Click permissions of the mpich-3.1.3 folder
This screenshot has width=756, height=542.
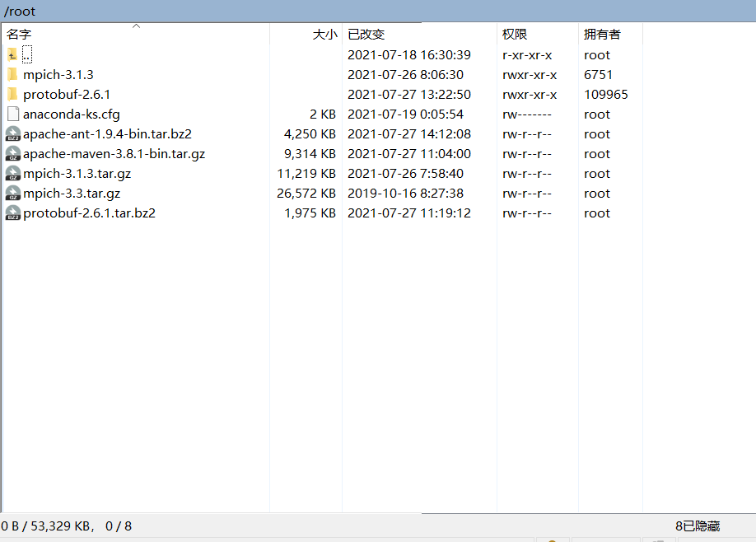coord(530,75)
